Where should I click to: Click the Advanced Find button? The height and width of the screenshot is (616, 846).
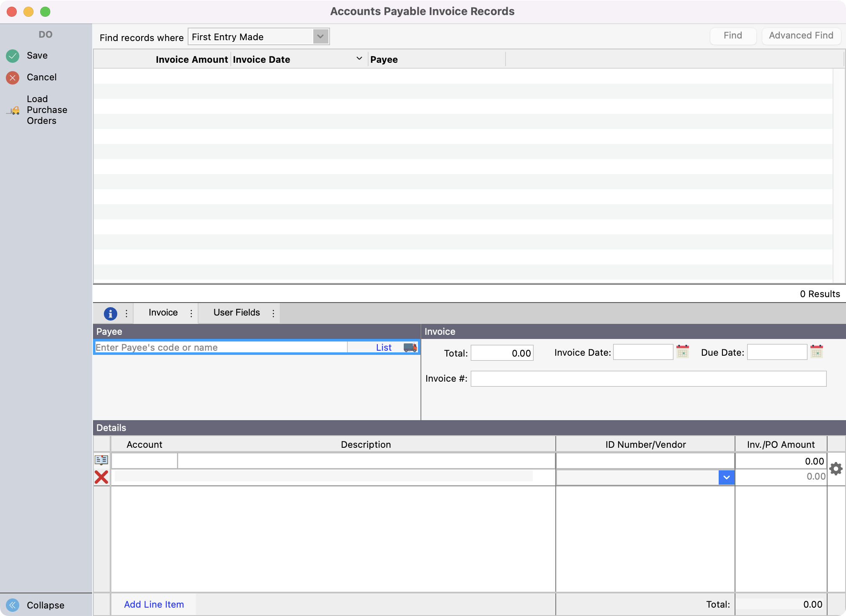pyautogui.click(x=801, y=36)
